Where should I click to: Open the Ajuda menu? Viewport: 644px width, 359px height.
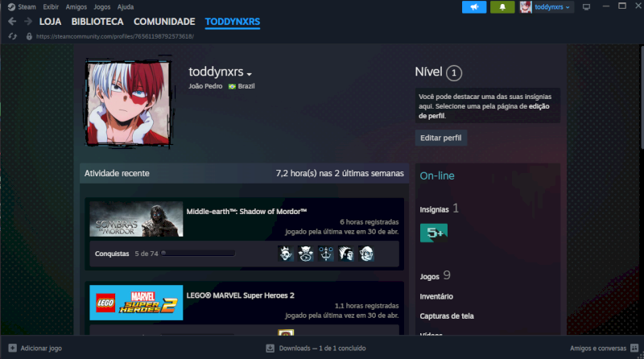126,7
